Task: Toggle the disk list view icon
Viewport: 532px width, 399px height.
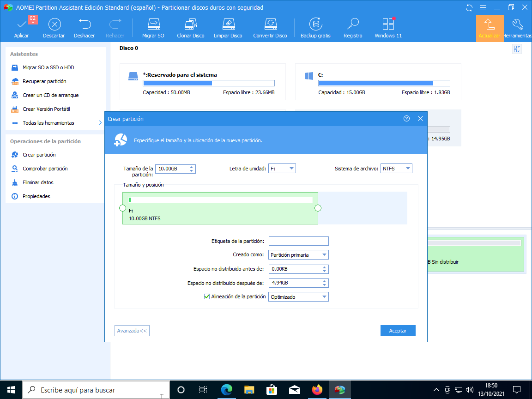Action: [517, 49]
